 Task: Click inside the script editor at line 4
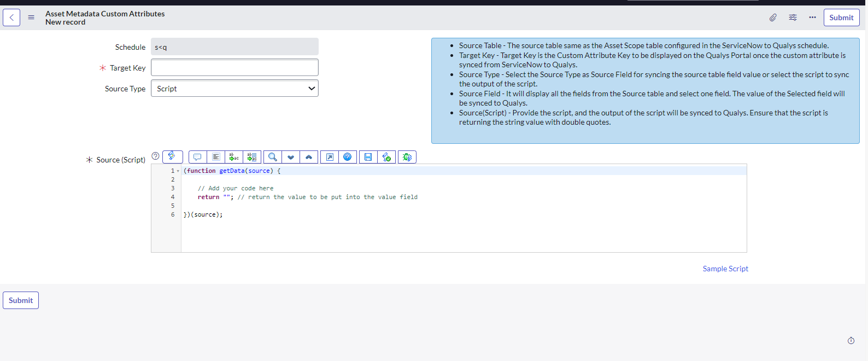click(465, 197)
